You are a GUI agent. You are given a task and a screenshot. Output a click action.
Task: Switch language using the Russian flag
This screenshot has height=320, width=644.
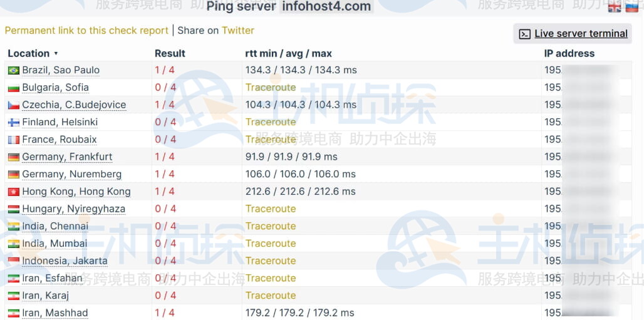point(631,6)
